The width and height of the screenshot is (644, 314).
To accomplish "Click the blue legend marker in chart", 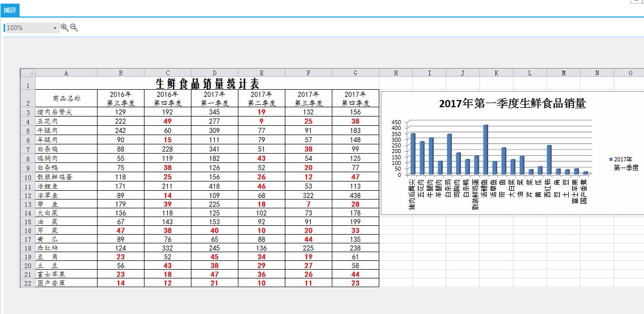I will click(611, 159).
